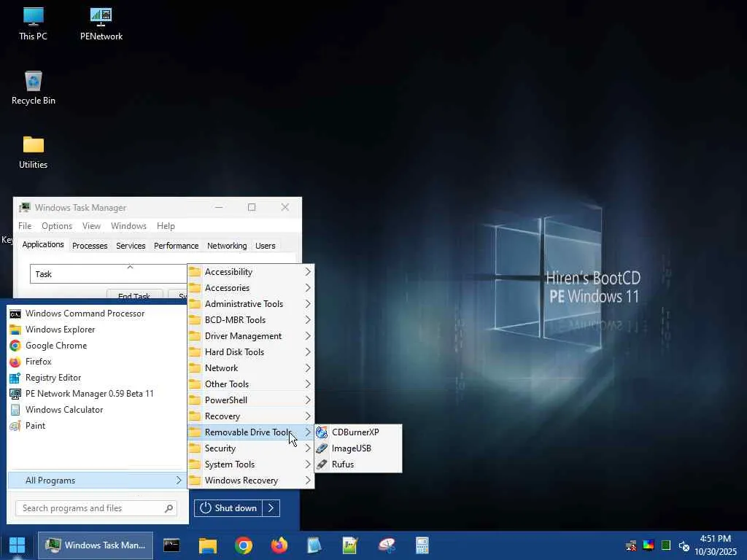Open Task Manager Options menu

(57, 226)
